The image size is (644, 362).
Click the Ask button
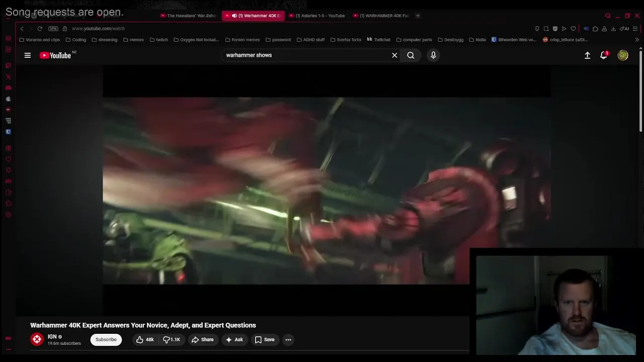234,339
